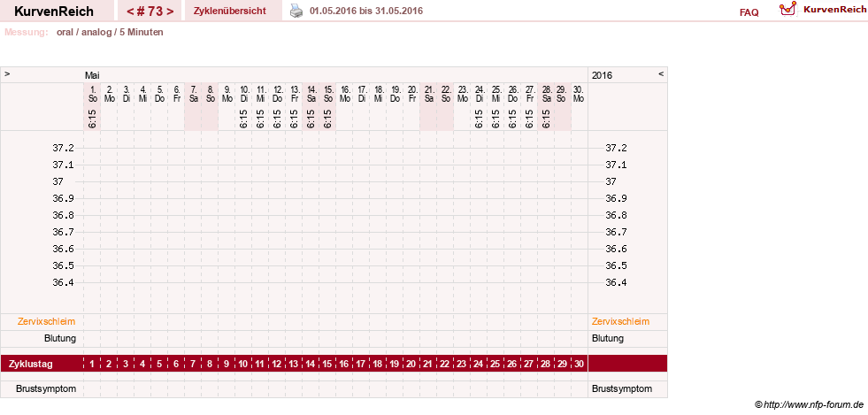Click cycle day 1 in Zyklustag row
868x415 pixels.
(x=92, y=364)
